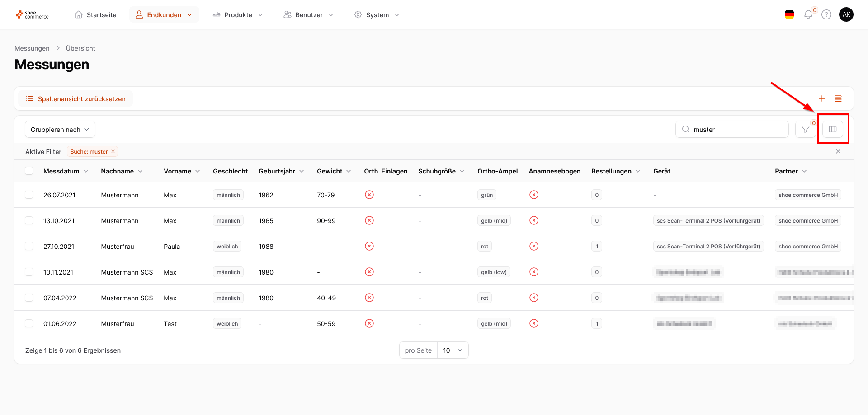Click the Messungen breadcrumb link
Viewport: 868px width, 415px height.
click(x=32, y=48)
